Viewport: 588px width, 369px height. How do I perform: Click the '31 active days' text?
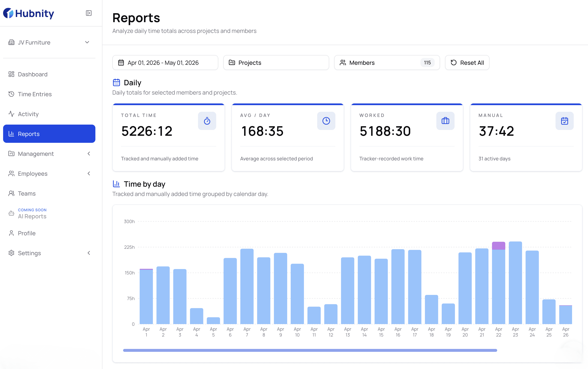coord(494,159)
